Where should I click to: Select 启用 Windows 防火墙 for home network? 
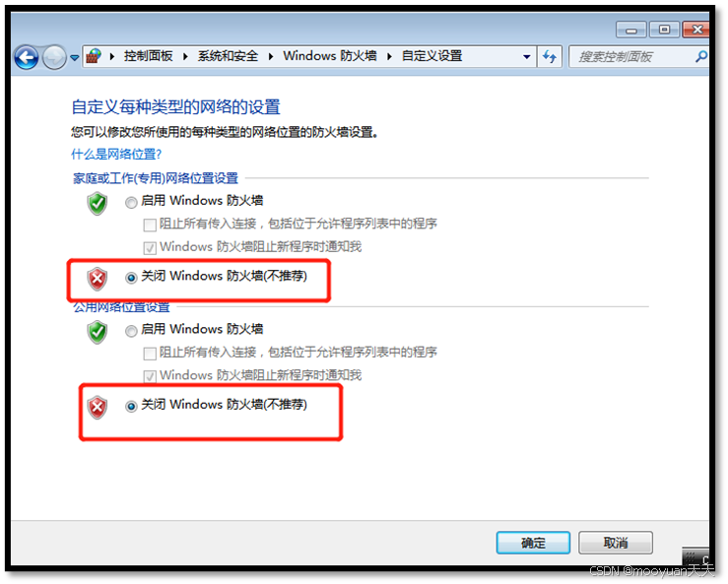[x=131, y=203]
